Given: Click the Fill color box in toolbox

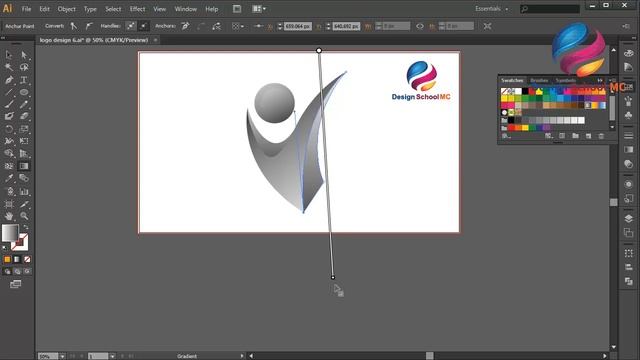Looking at the screenshot, I should [10, 233].
